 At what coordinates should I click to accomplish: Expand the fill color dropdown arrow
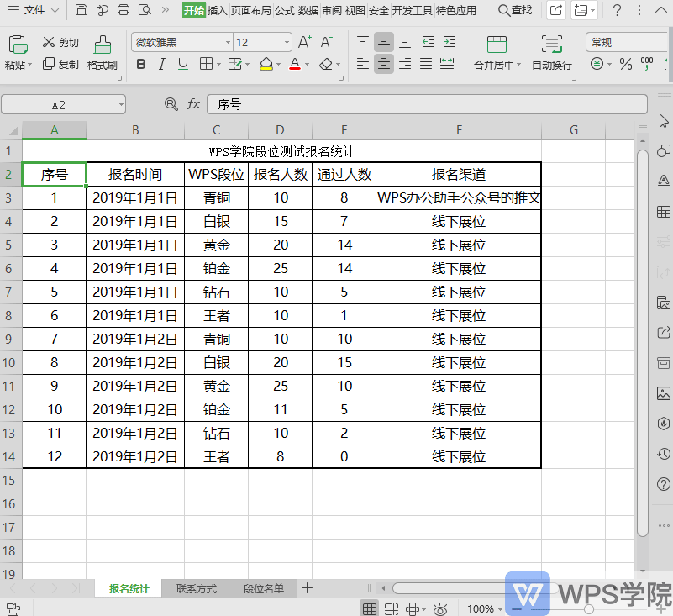278,65
